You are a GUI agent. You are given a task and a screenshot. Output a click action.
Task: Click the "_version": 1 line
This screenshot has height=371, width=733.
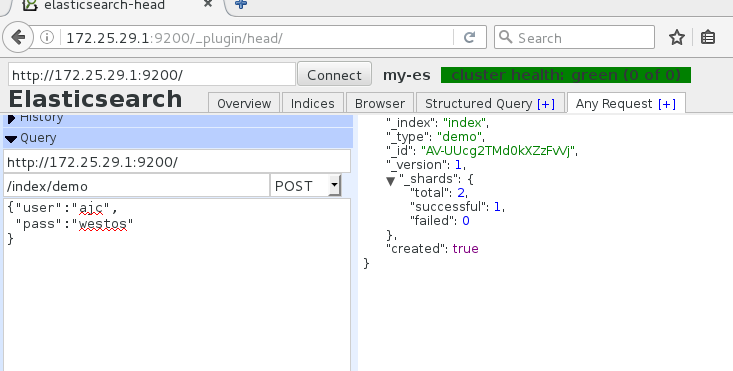click(426, 165)
